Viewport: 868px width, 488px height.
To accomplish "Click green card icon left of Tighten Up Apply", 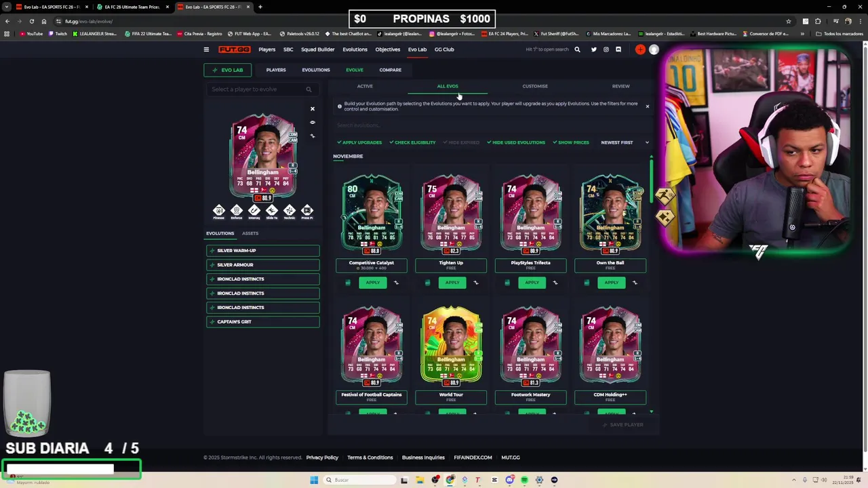I will 427,283.
